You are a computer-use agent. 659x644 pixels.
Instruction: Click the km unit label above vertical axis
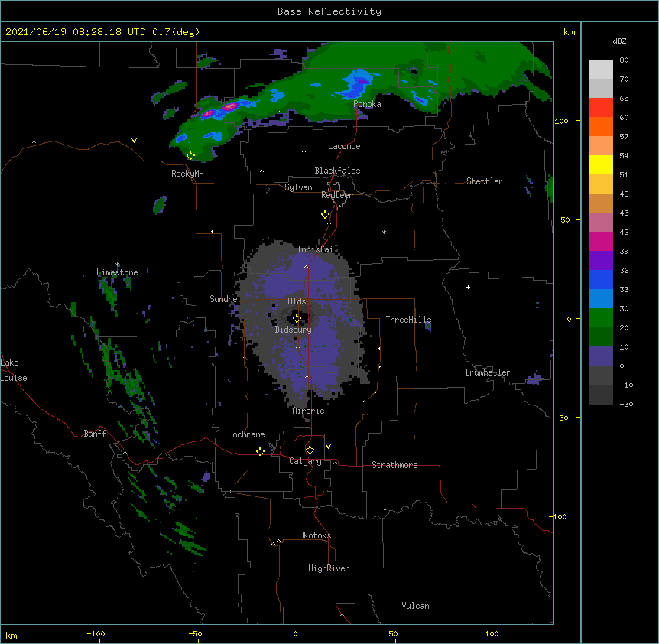pos(569,32)
